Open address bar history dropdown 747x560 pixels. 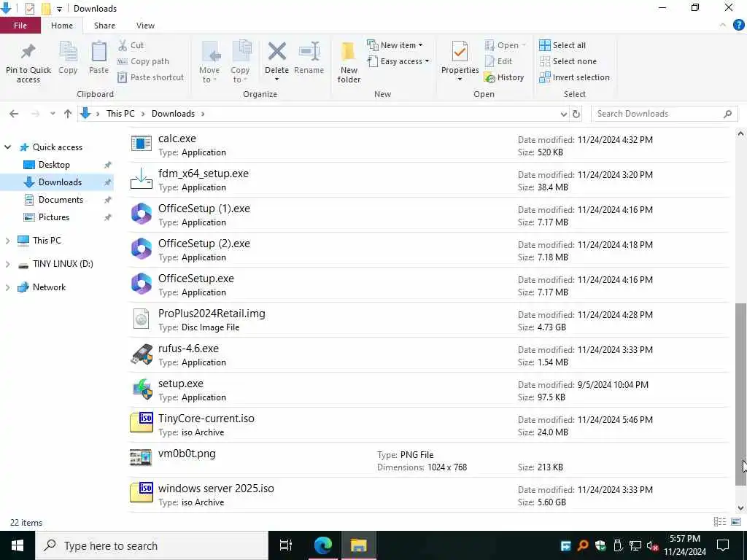coord(564,114)
